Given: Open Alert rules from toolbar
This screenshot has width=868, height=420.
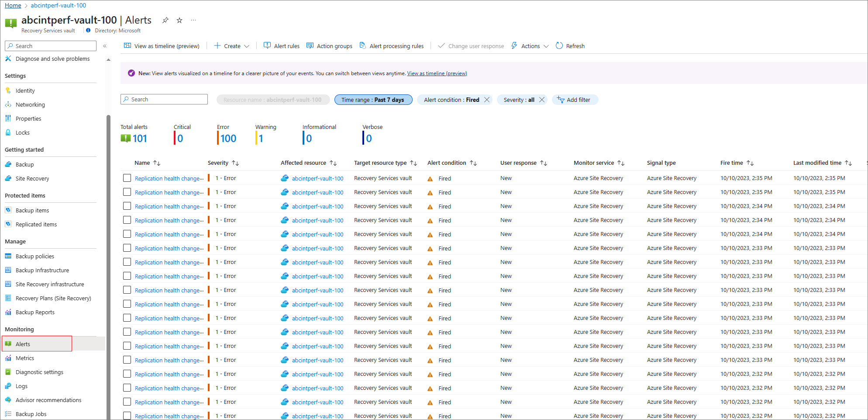Looking at the screenshot, I should click(x=282, y=46).
